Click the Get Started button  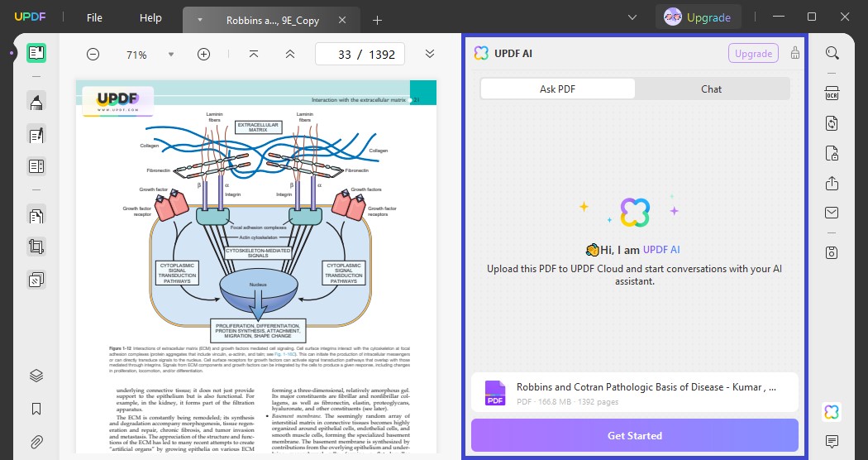(634, 435)
